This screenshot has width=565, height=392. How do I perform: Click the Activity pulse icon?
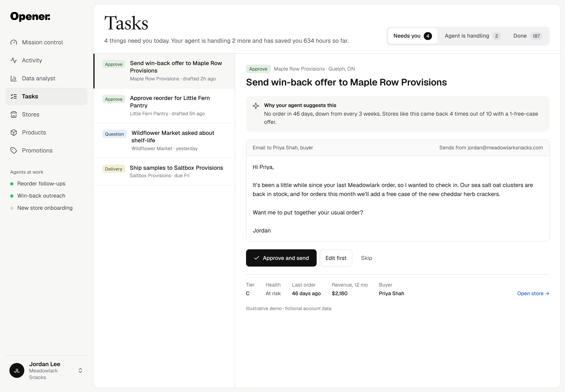[14, 60]
